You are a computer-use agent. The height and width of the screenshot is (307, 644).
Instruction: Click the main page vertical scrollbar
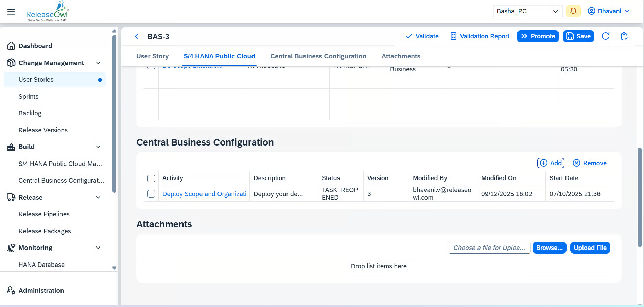pos(639,197)
